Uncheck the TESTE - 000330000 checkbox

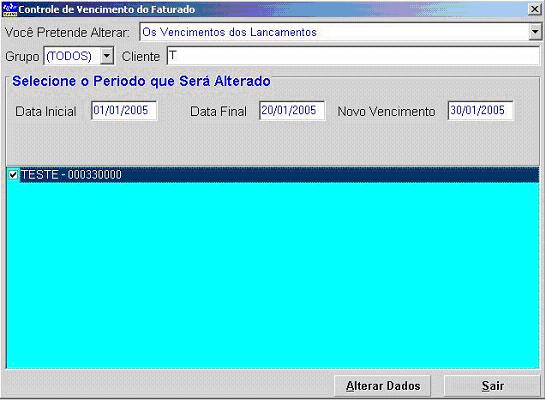(x=13, y=175)
